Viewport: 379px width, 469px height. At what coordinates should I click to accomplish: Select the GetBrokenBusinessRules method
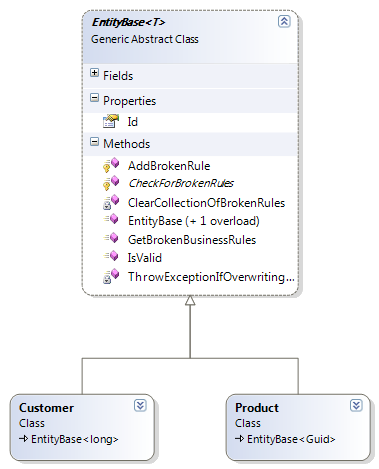tap(192, 240)
